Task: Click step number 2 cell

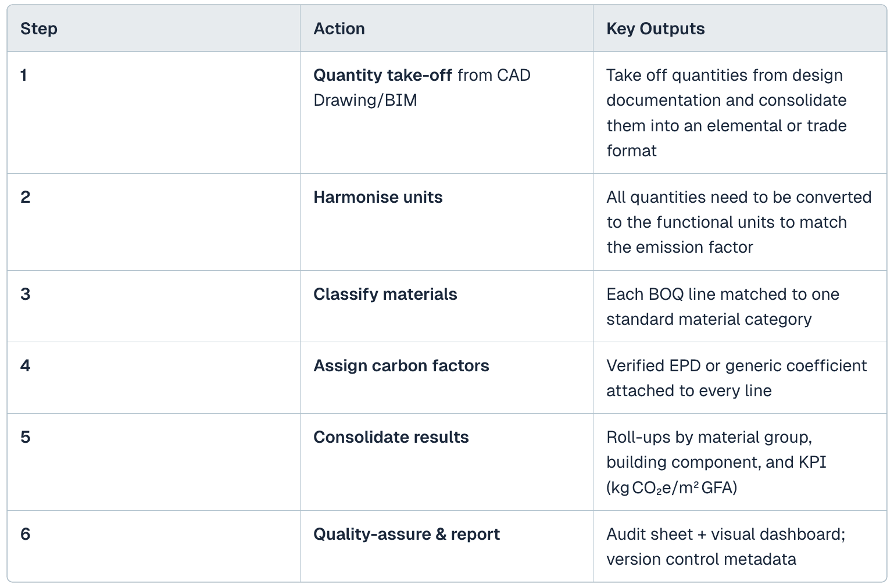Action: tap(25, 197)
